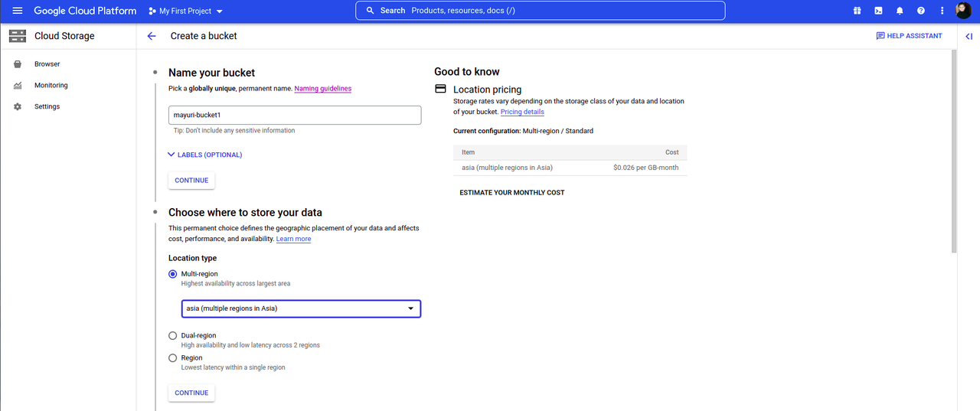Click Continue under Name your bucket
This screenshot has height=411, width=980.
[191, 181]
